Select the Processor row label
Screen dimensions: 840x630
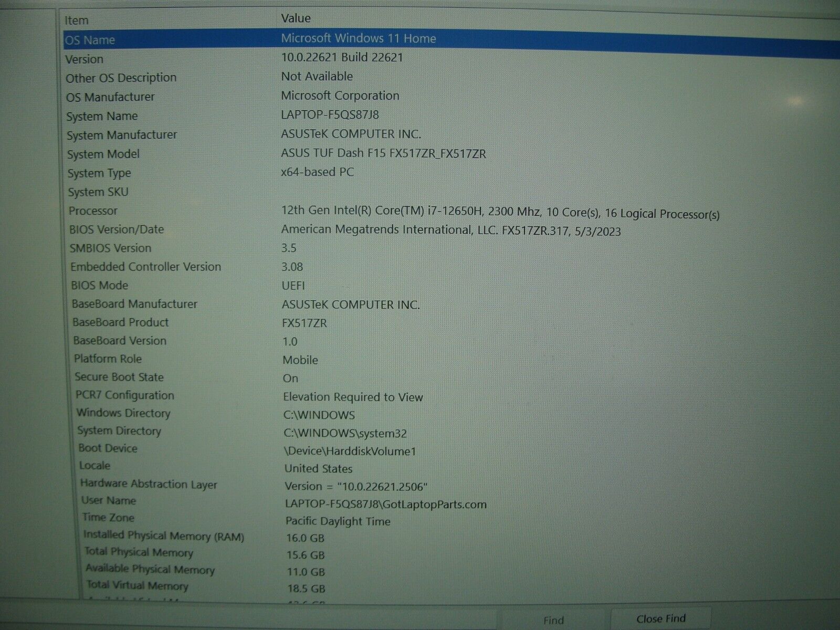tap(93, 211)
